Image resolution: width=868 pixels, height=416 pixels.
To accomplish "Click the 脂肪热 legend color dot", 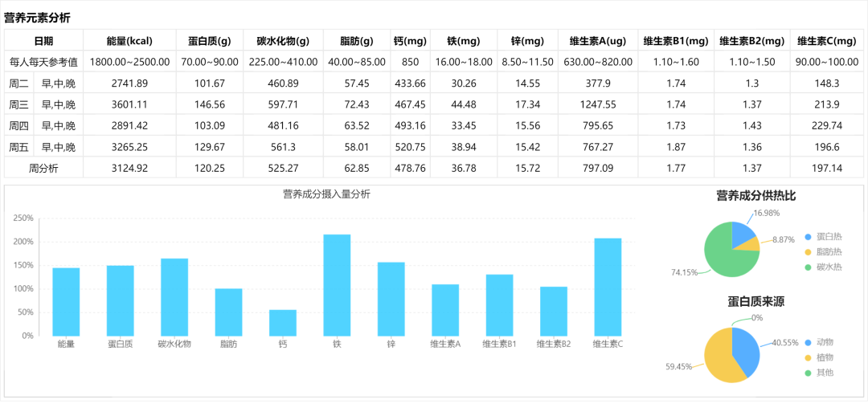I will coord(808,252).
